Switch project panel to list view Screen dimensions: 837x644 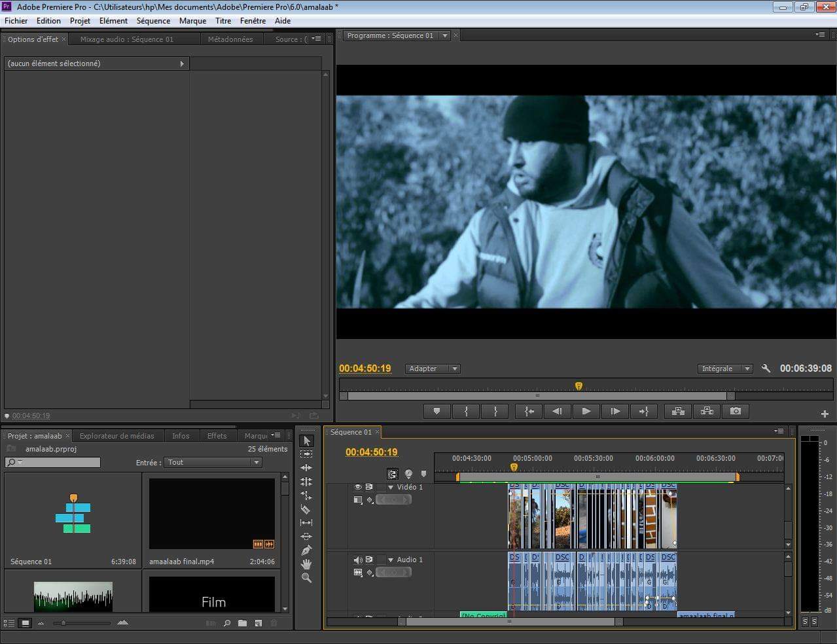tap(9, 623)
